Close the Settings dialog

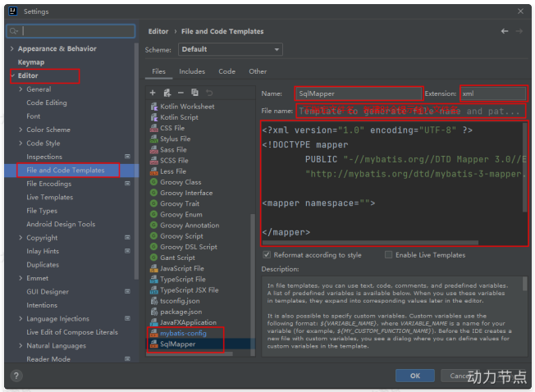(520, 11)
